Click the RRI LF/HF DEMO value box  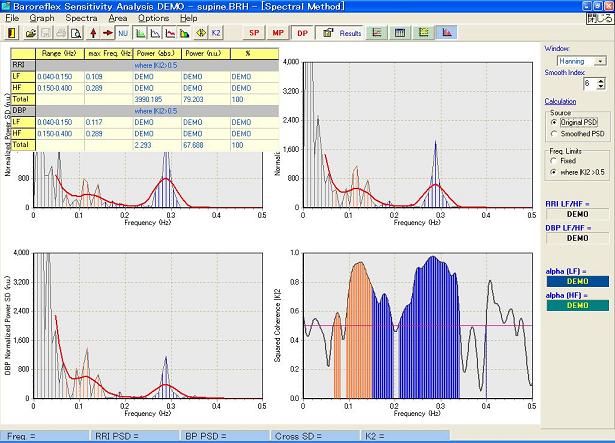[x=578, y=214]
